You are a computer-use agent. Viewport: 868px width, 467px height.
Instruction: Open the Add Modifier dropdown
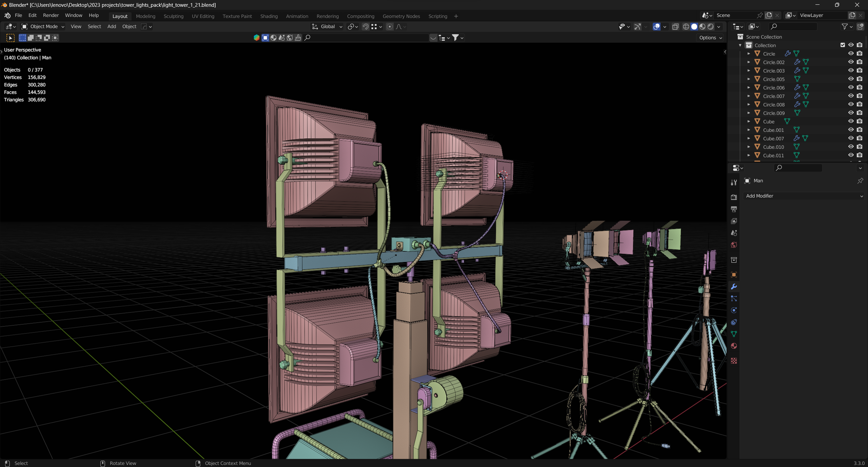pos(804,196)
